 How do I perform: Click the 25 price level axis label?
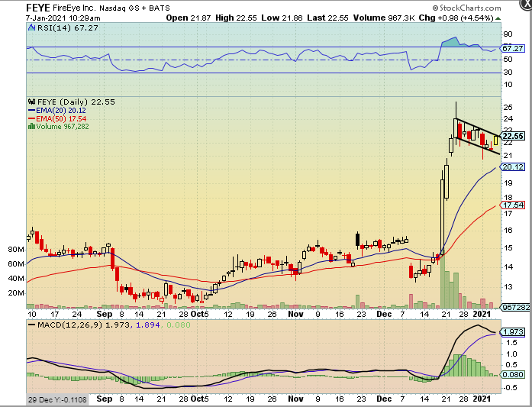(508, 108)
